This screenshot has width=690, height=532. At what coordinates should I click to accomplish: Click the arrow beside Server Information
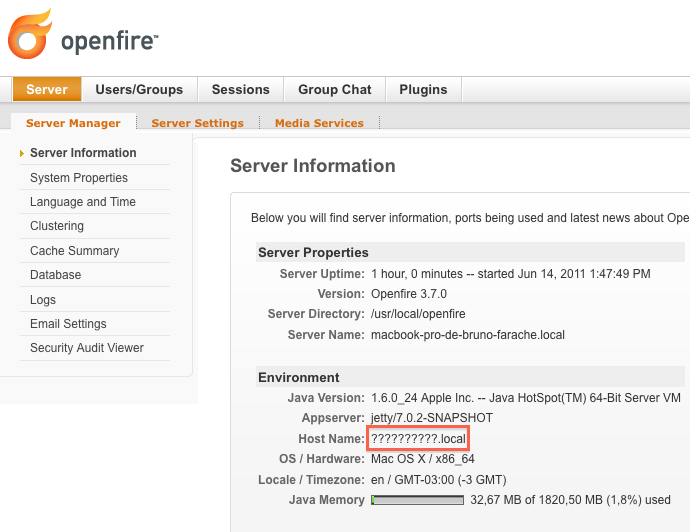[x=22, y=153]
